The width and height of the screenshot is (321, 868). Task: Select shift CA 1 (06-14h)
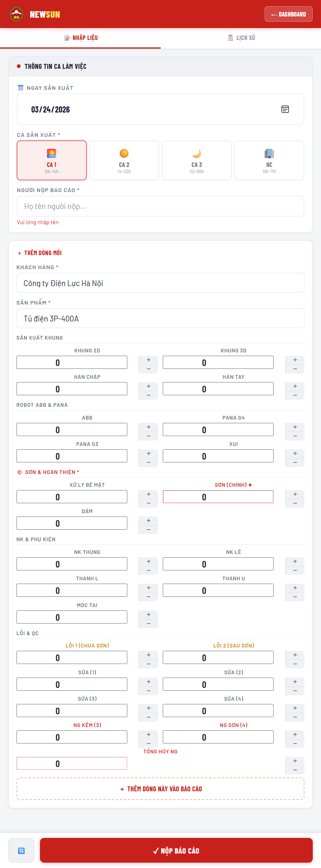point(52,160)
